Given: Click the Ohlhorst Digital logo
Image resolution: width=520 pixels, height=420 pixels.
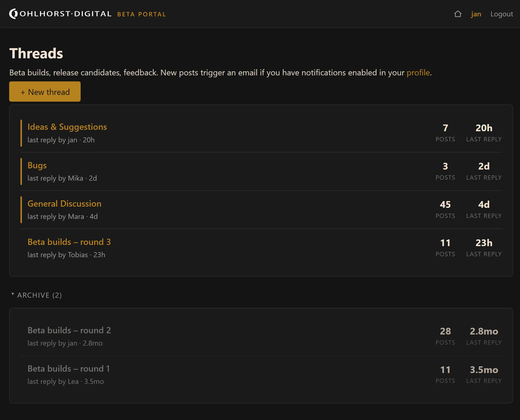Looking at the screenshot, I should [x=60, y=14].
